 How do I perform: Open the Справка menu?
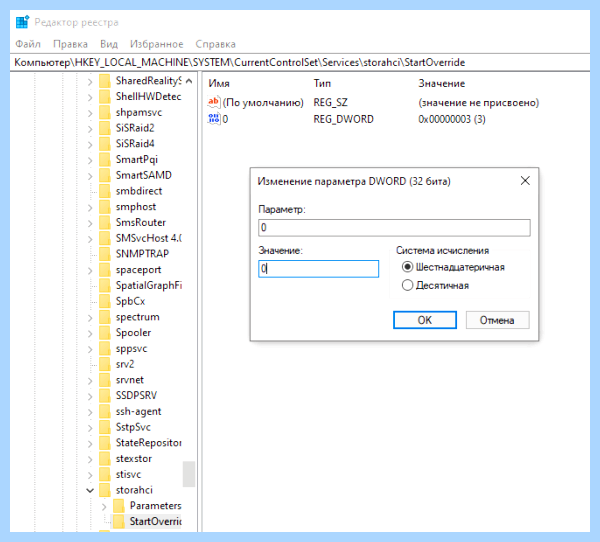click(x=215, y=44)
